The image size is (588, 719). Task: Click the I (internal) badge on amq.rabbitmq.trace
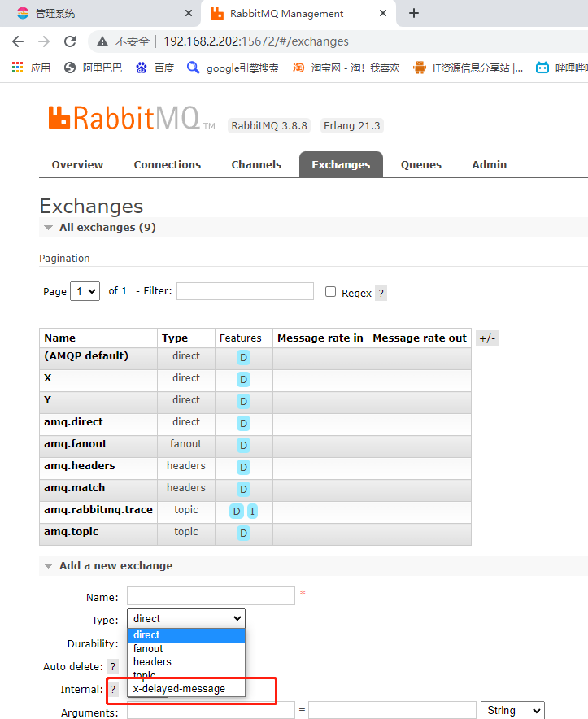point(252,512)
